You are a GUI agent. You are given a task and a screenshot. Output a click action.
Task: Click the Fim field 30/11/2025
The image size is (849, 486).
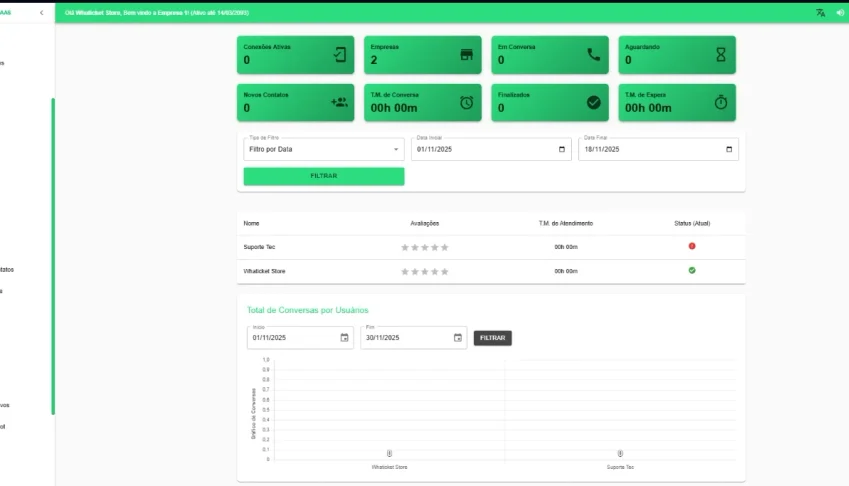(x=414, y=338)
